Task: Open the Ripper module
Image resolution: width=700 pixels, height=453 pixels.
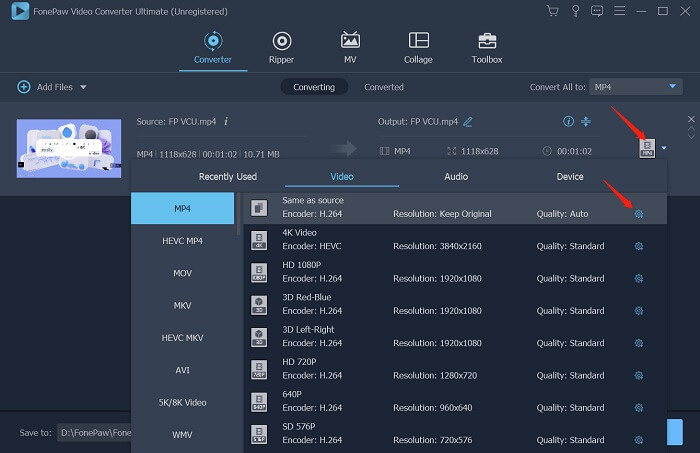Action: click(281, 47)
